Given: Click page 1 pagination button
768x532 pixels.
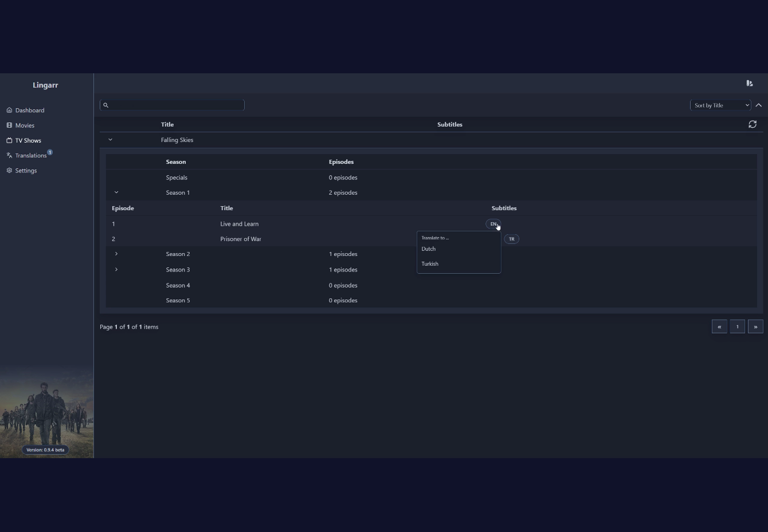Looking at the screenshot, I should point(738,326).
